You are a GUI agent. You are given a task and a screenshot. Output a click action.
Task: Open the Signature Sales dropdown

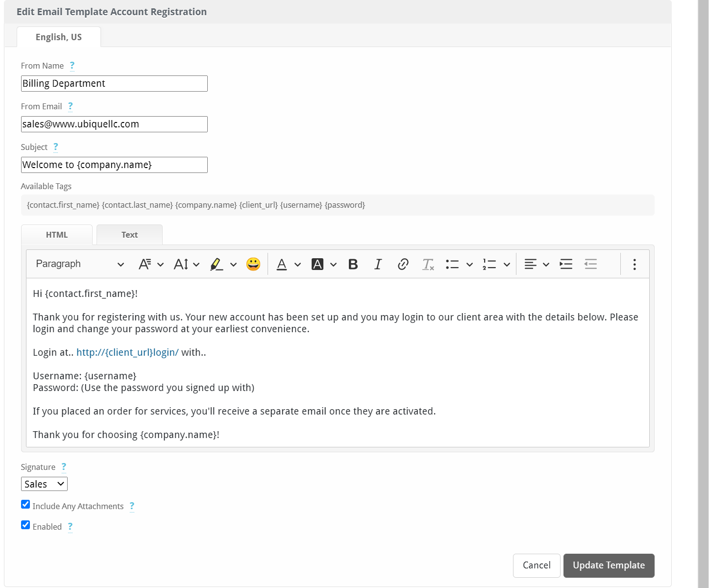[44, 484]
